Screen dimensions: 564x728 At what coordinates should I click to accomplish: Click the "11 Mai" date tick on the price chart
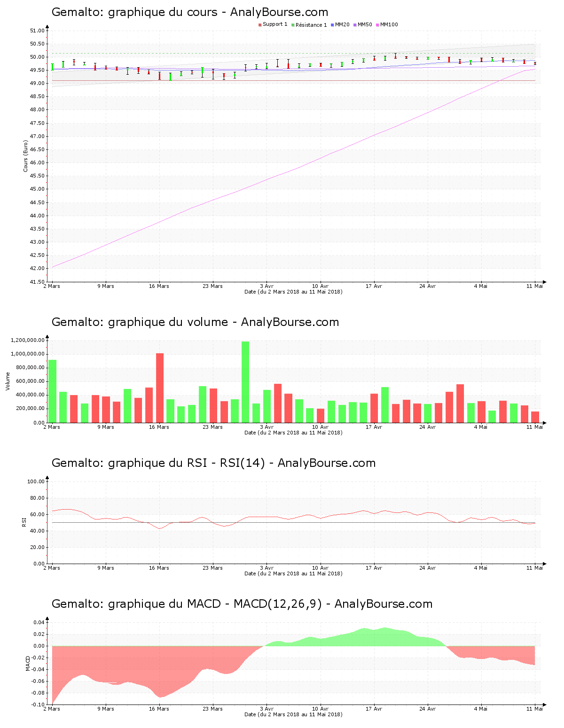click(x=534, y=286)
